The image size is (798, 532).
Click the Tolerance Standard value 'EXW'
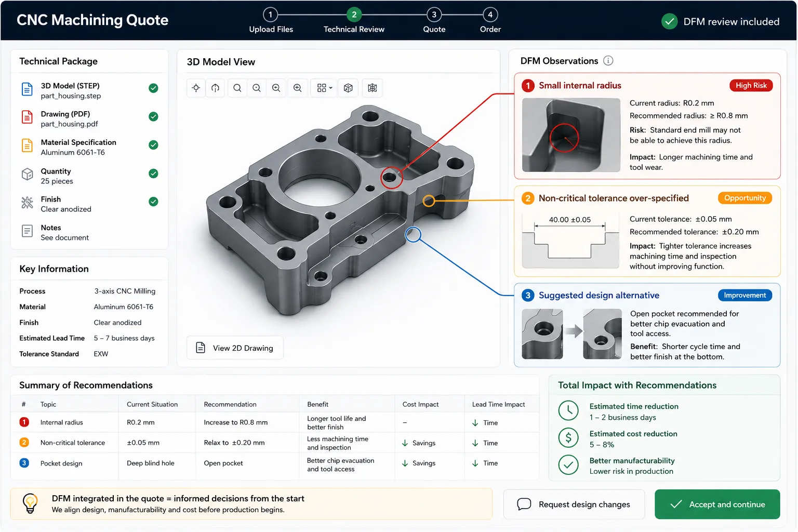101,354
